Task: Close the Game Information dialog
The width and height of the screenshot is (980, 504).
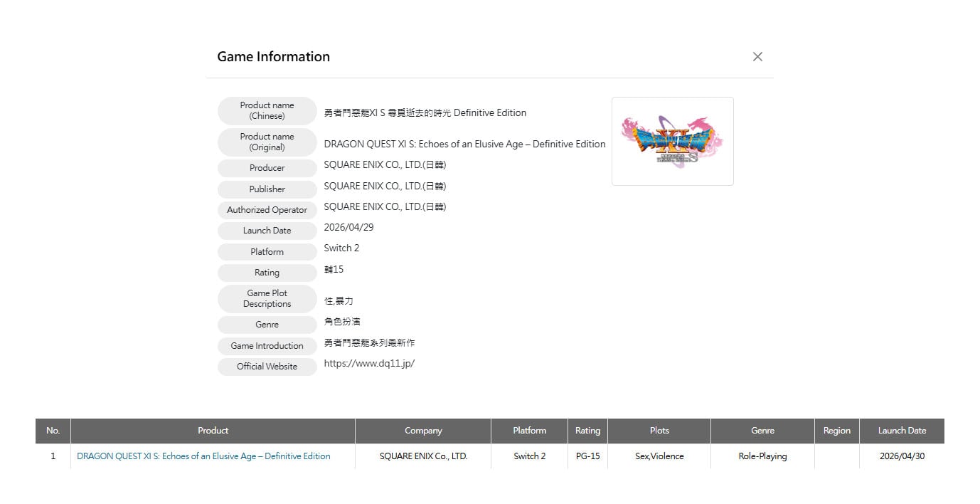Action: pos(757,56)
